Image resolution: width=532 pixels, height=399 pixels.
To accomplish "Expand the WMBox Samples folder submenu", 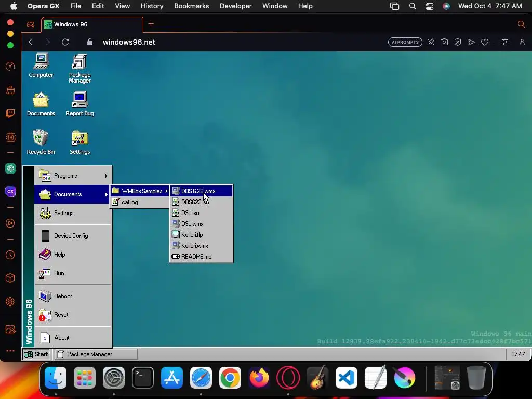I will click(x=140, y=191).
